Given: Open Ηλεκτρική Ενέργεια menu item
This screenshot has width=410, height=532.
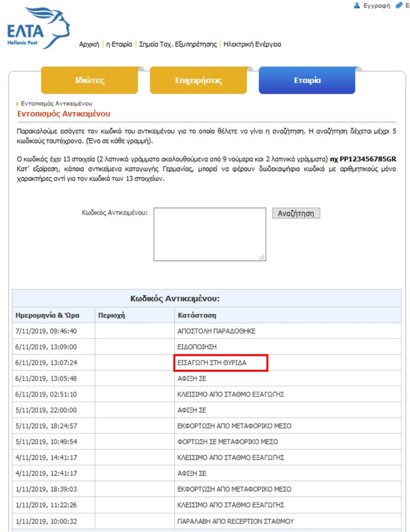Looking at the screenshot, I should 252,44.
